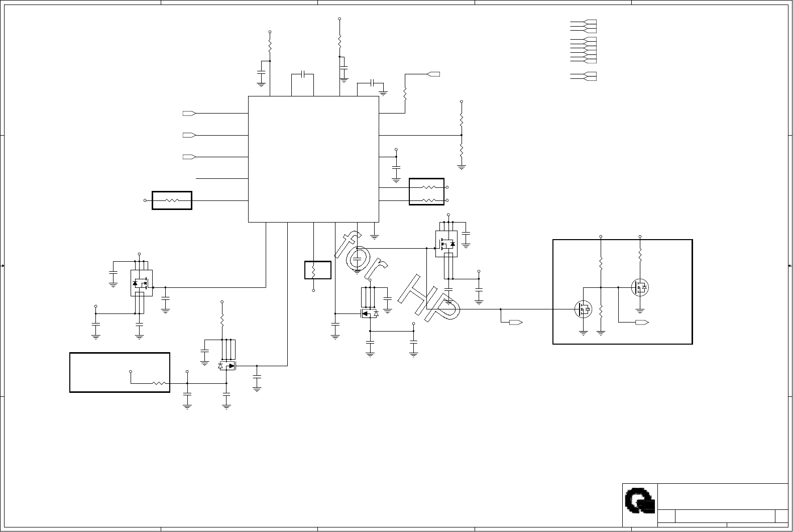Click the middle input port left of the IC

(189, 135)
